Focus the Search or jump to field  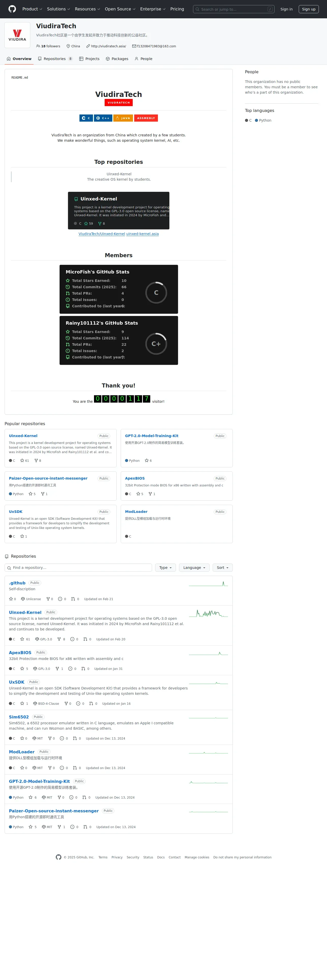[234, 9]
